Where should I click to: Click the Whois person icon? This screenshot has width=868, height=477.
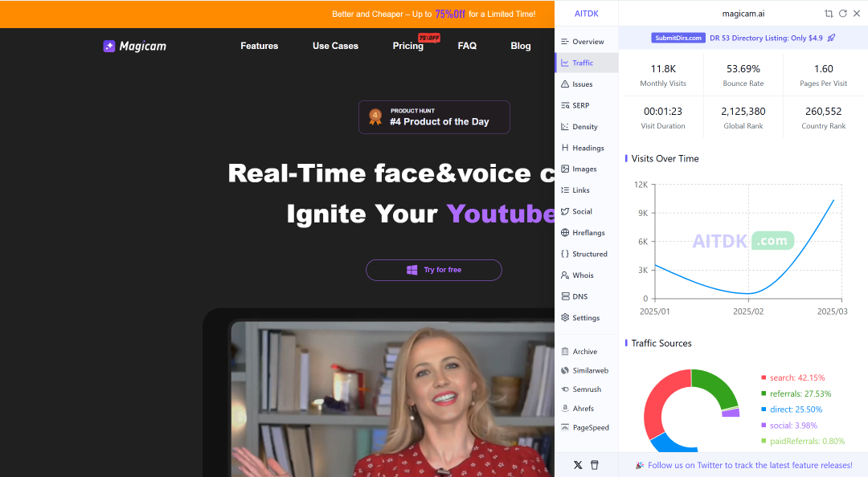(565, 275)
